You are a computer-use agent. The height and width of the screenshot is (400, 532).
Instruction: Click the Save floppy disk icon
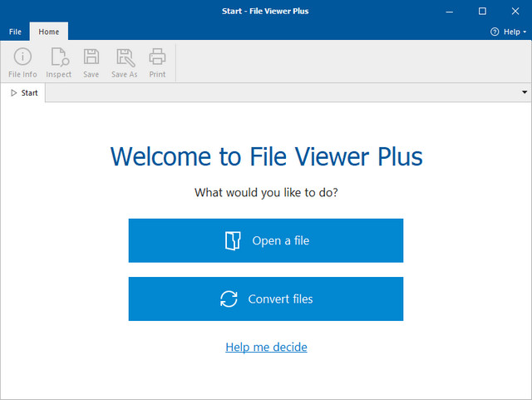[x=91, y=57]
